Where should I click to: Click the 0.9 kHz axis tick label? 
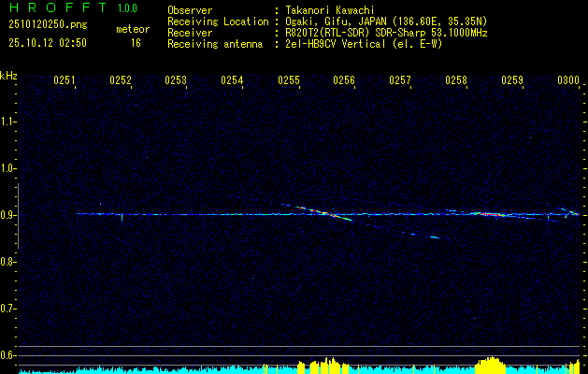pyautogui.click(x=7, y=215)
